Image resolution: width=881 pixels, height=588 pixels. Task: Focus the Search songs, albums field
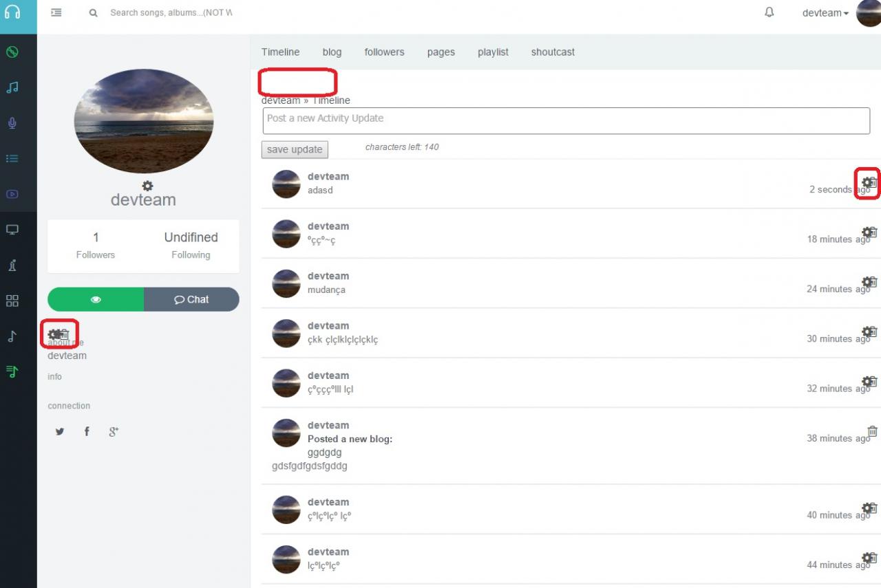(171, 12)
